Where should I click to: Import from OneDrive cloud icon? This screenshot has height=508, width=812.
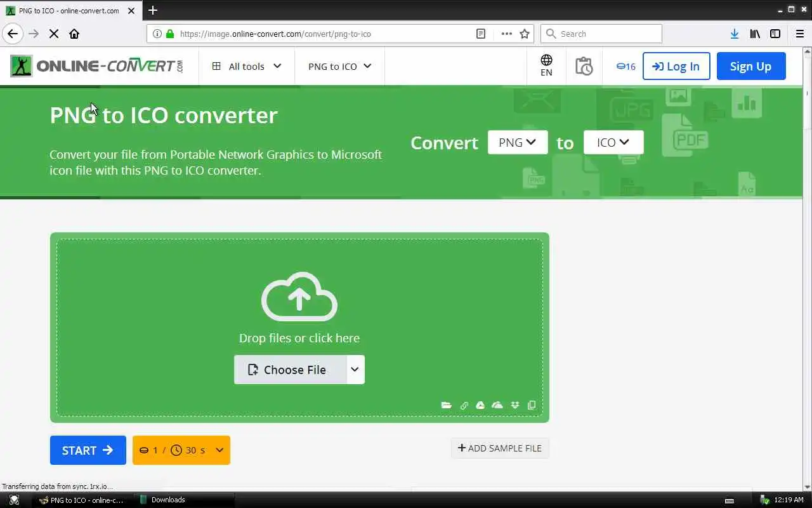(x=497, y=405)
